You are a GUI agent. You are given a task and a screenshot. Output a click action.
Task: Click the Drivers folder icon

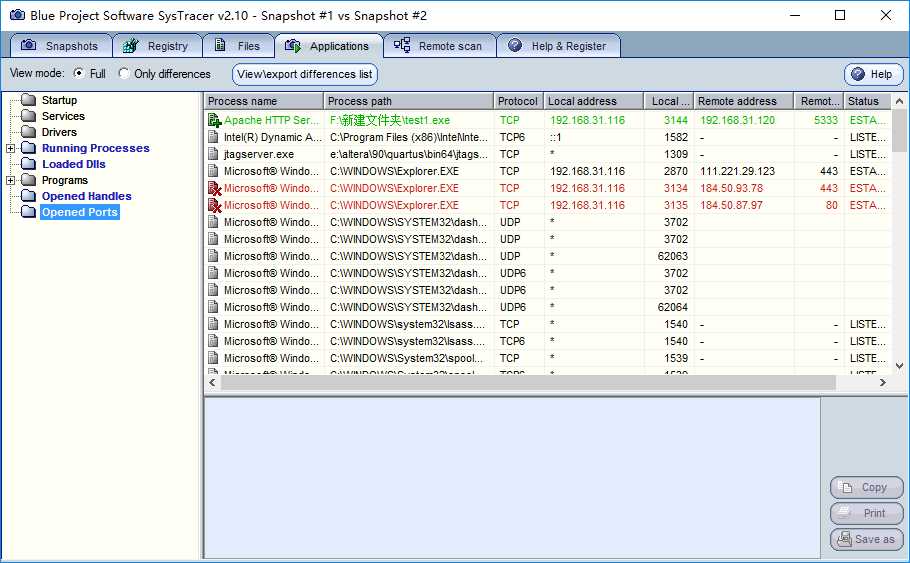point(28,132)
